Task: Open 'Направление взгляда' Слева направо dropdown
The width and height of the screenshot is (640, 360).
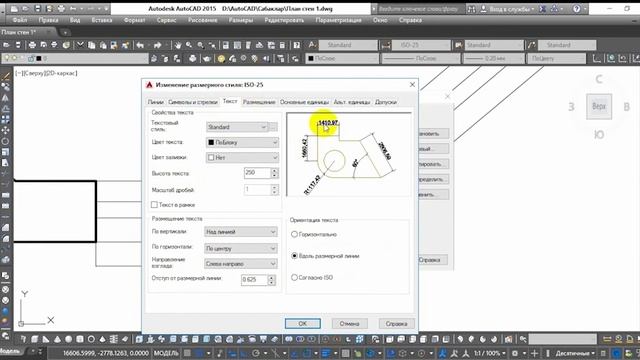Action: pos(240,264)
